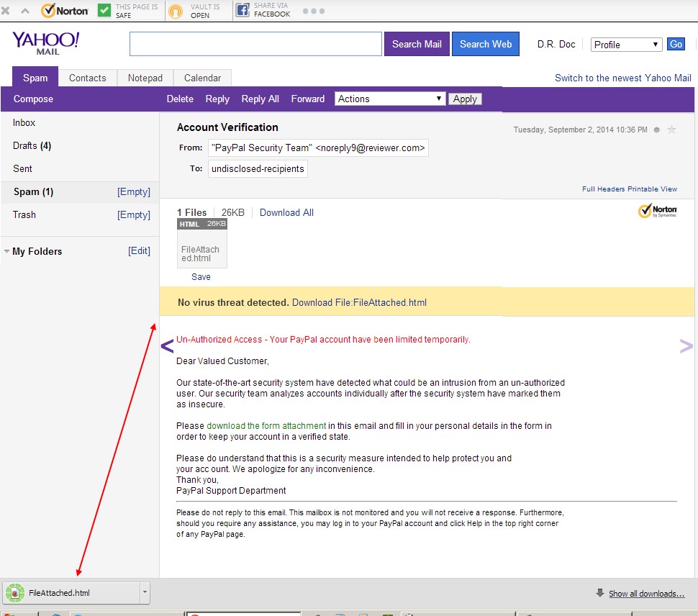The width and height of the screenshot is (698, 616).
Task: Open the Actions dropdown menu
Action: click(389, 99)
